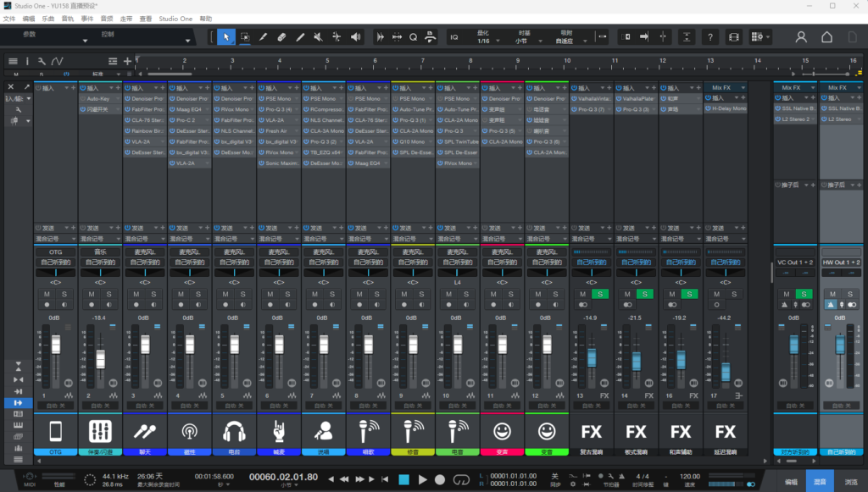Toggle autoscroll arrow icon in toolbar
Image resolution: width=868 pixels, height=492 pixels.
(644, 37)
